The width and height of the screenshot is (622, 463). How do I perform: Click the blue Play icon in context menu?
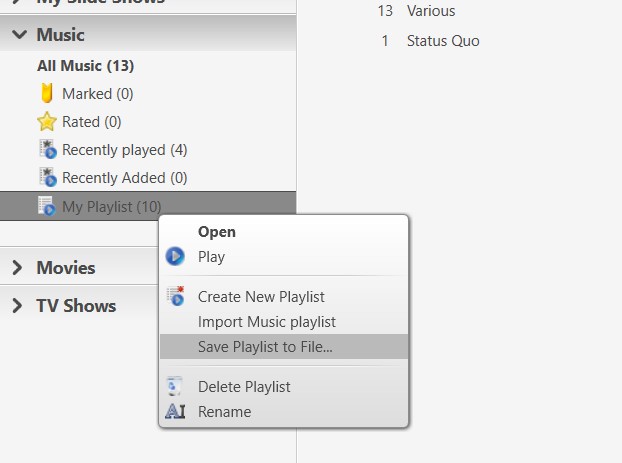point(175,257)
